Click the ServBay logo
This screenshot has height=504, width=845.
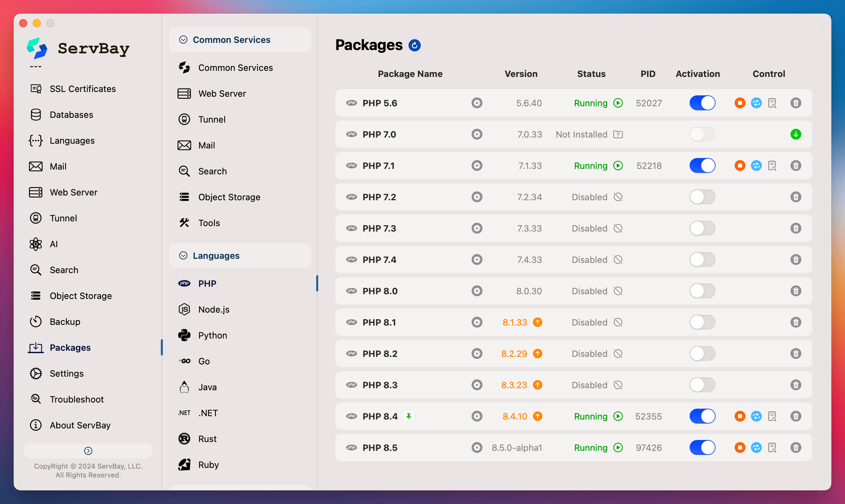(78, 48)
